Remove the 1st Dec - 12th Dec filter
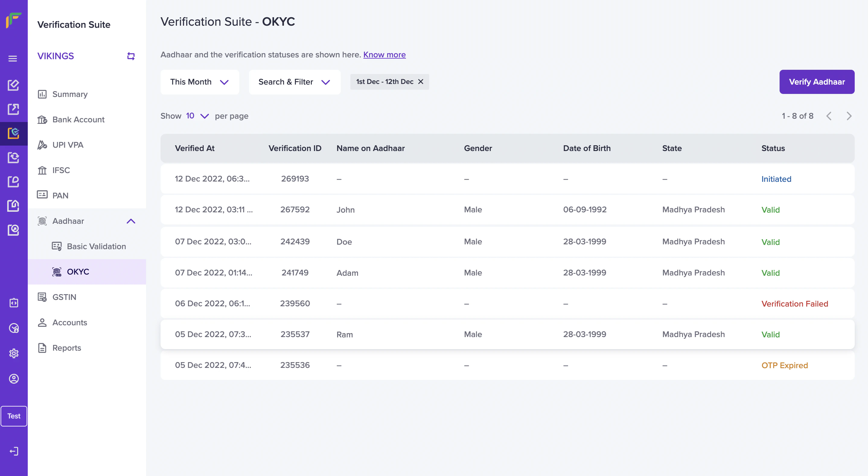 tap(420, 82)
